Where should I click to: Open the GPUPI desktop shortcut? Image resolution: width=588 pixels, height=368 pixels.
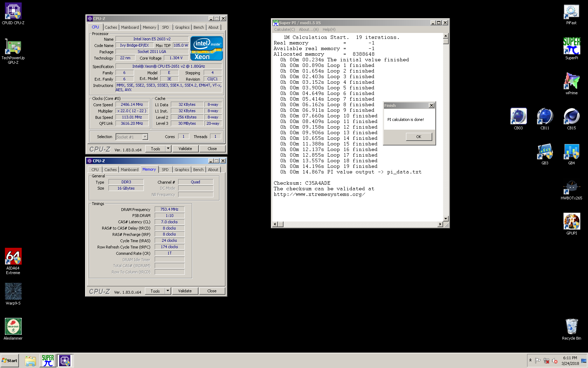571,224
